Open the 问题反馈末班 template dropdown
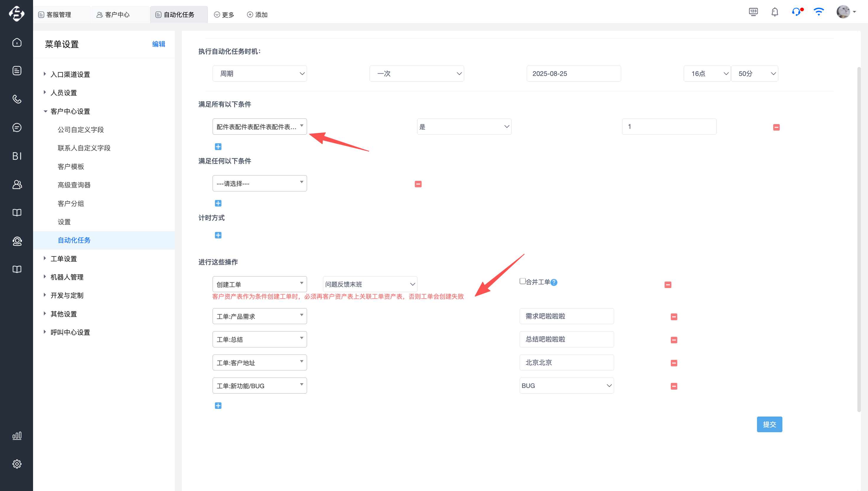The image size is (868, 491). coord(370,284)
